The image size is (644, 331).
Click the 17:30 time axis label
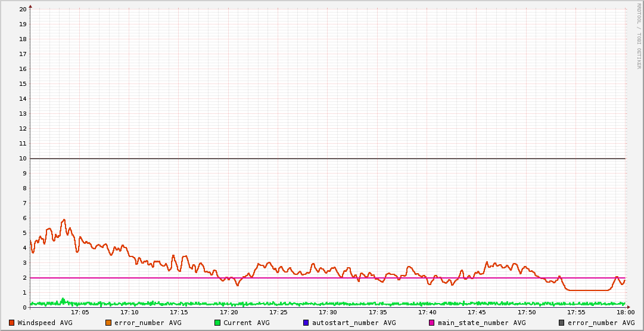click(x=328, y=312)
